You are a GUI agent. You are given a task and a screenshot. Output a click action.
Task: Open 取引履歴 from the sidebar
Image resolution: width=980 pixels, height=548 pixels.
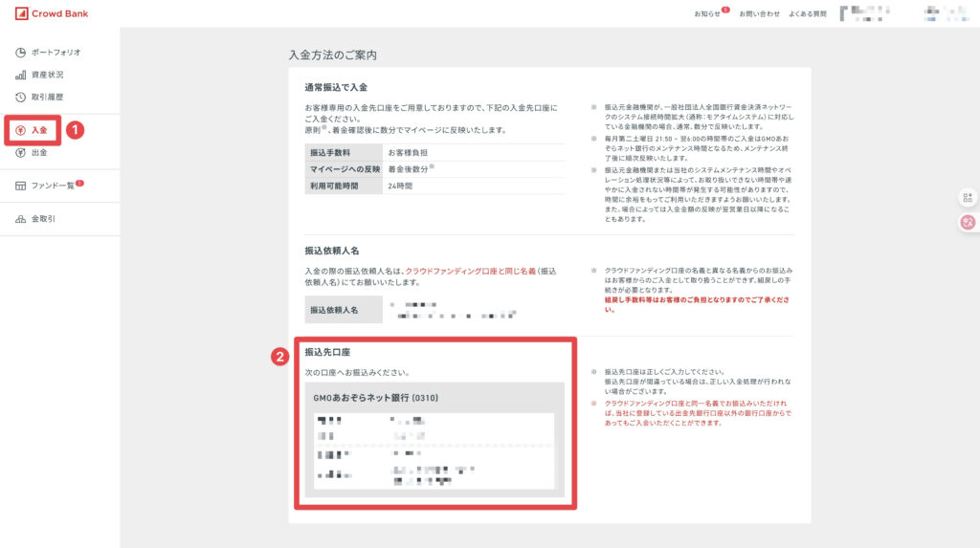pos(48,97)
